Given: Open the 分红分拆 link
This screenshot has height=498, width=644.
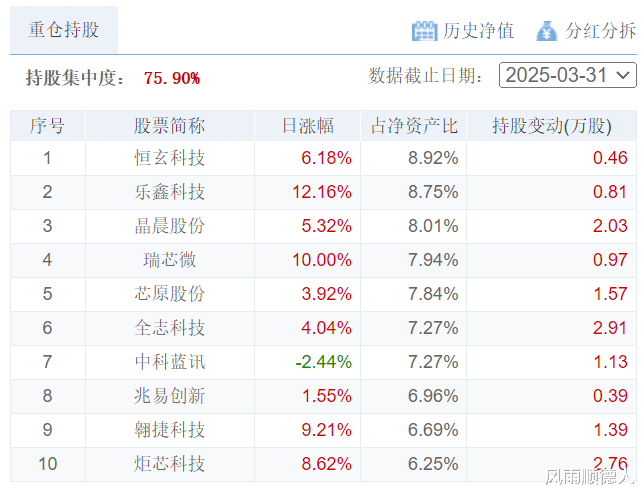Looking at the screenshot, I should [600, 31].
